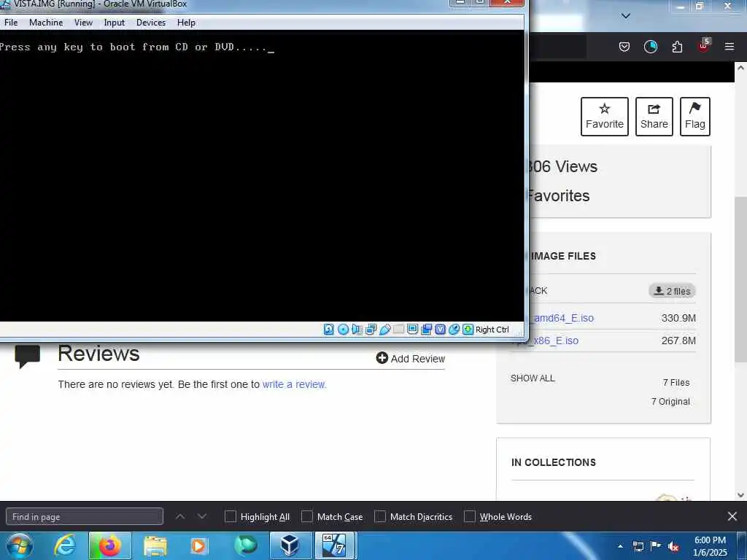Switch to VirtualBox Manager on the taskbar

pyautogui.click(x=290, y=545)
